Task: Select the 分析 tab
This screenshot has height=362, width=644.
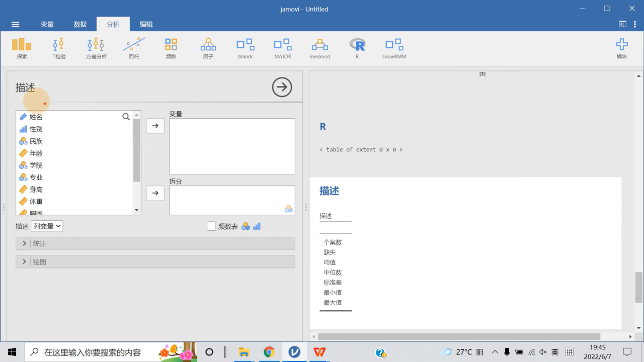Action: coord(113,24)
